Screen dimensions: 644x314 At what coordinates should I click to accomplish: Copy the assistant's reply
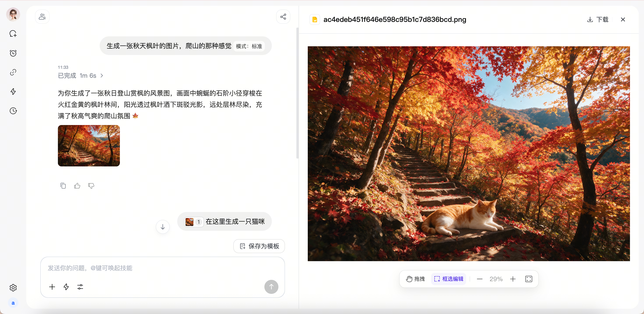63,186
